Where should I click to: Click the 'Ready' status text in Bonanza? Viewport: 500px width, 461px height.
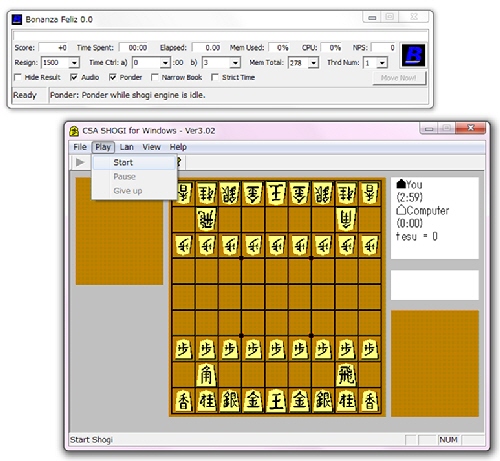[25, 95]
